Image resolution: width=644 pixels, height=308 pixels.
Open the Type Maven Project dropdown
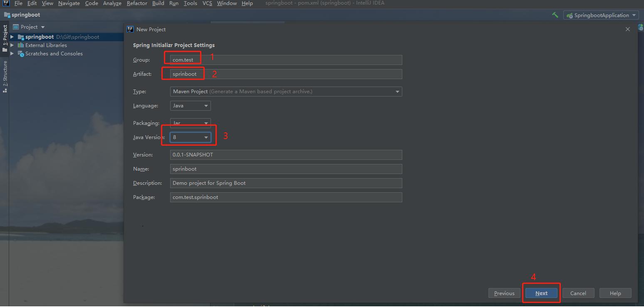pos(286,92)
